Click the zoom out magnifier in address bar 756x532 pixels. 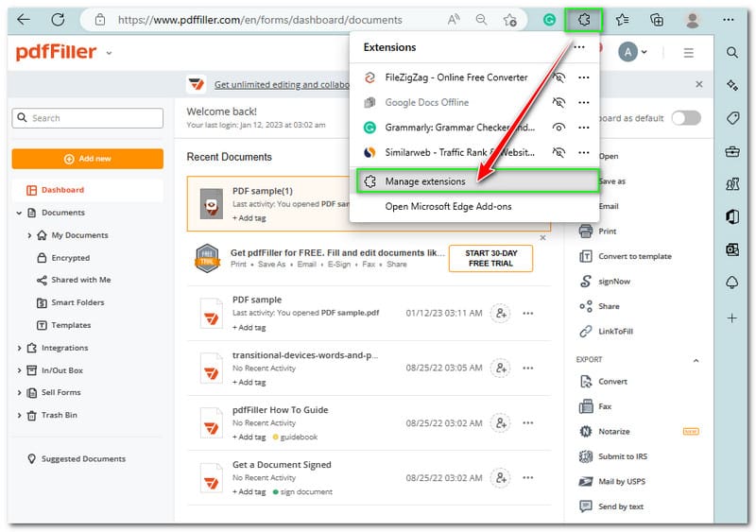pos(481,20)
